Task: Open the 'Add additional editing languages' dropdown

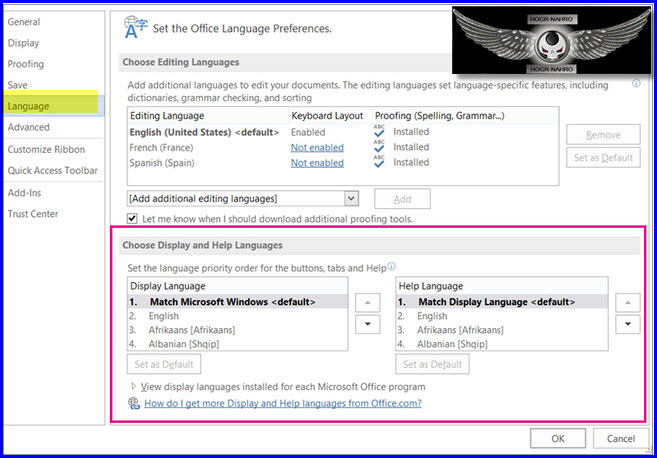Action: coord(351,198)
